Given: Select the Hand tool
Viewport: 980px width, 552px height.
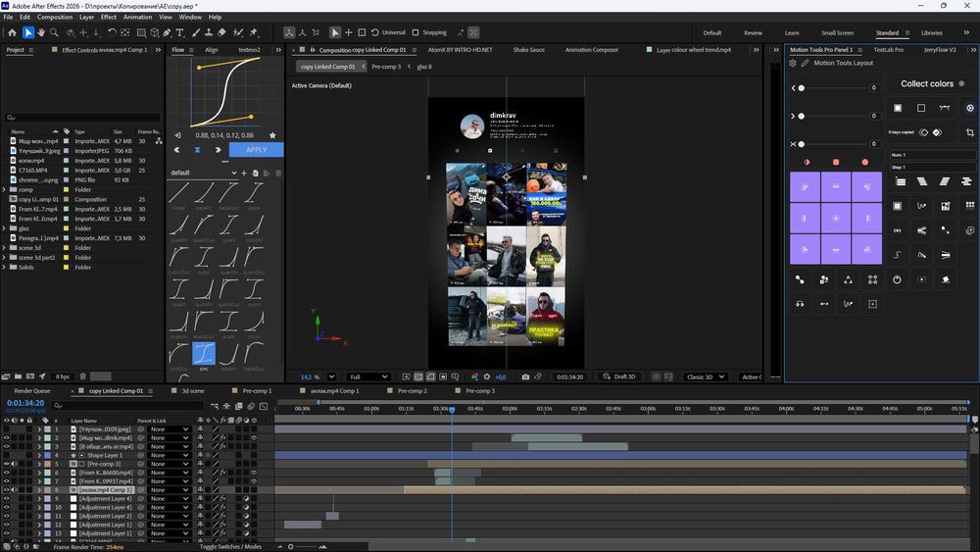Looking at the screenshot, I should 41,32.
